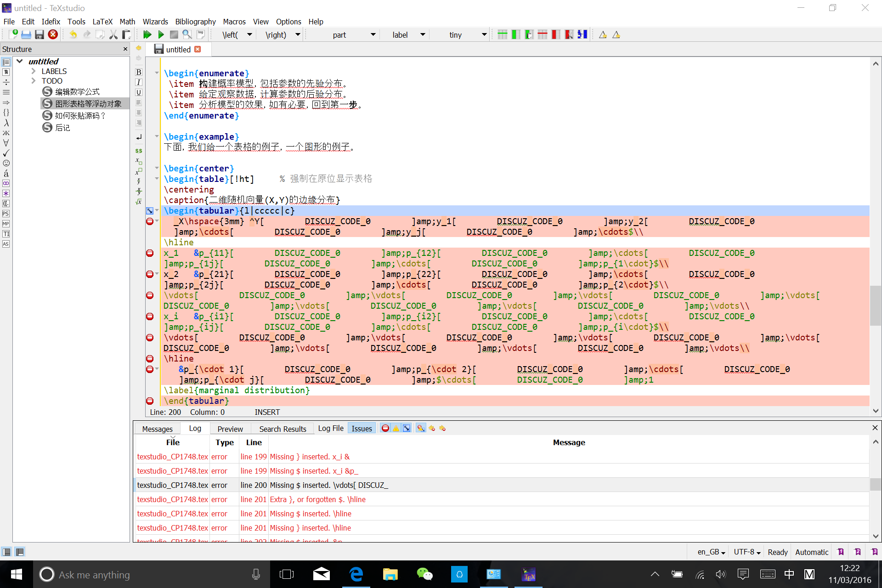Open the \left( delimiter dropdown
Viewport: 882px width, 588px height.
pos(249,35)
